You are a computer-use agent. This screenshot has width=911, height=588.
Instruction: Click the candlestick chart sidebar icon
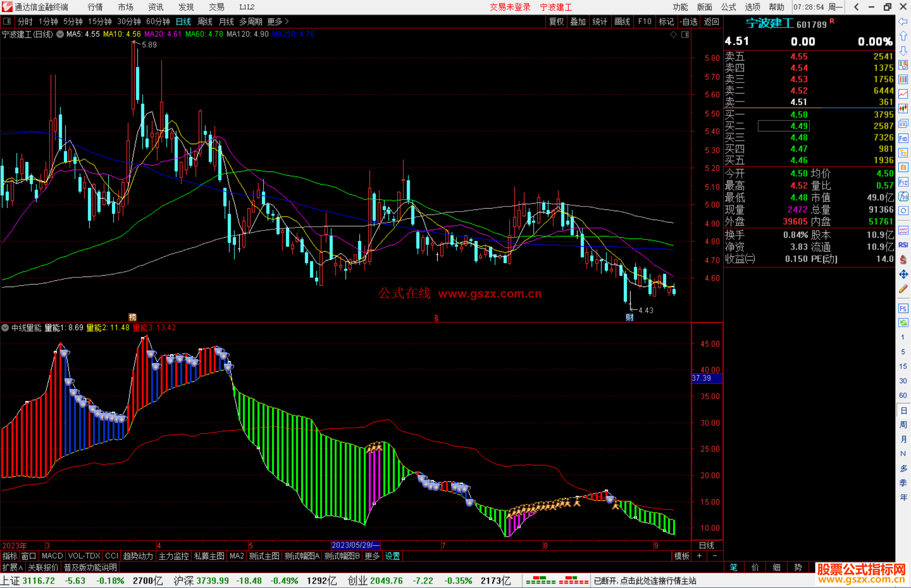point(903,108)
